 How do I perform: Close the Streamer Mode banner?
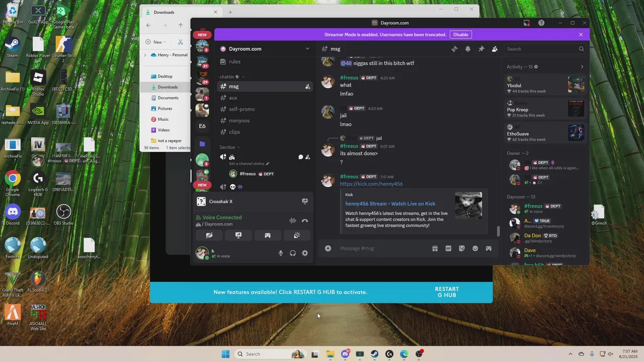pos(581,35)
